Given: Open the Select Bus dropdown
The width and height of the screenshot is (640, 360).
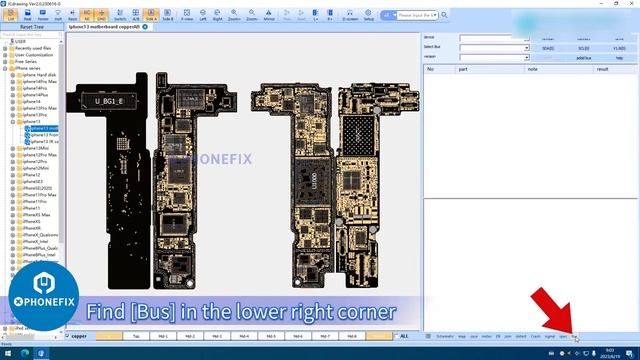Looking at the screenshot, I should [526, 48].
